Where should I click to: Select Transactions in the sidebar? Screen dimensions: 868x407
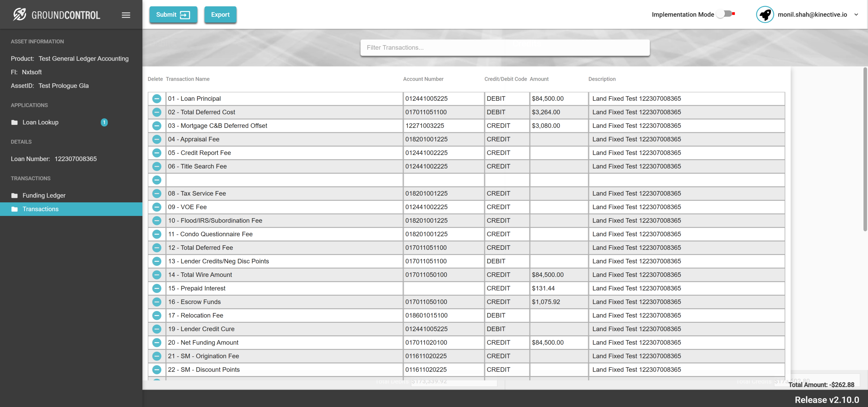point(40,209)
